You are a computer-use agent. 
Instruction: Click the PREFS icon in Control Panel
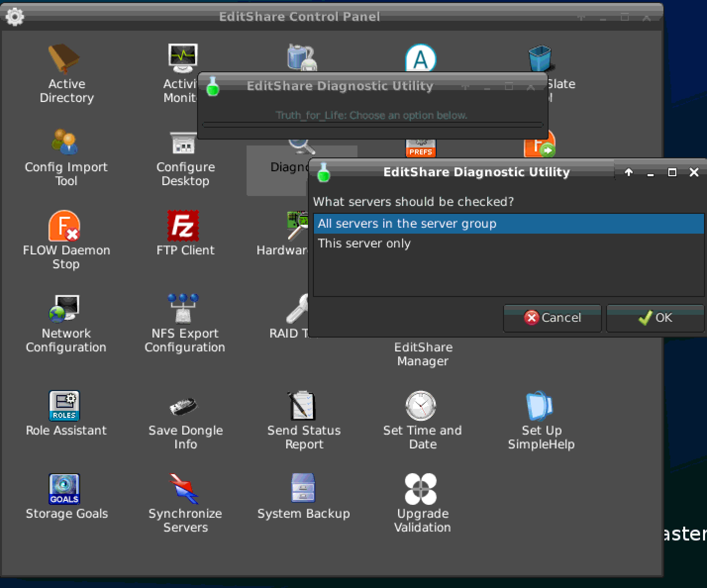click(421, 148)
